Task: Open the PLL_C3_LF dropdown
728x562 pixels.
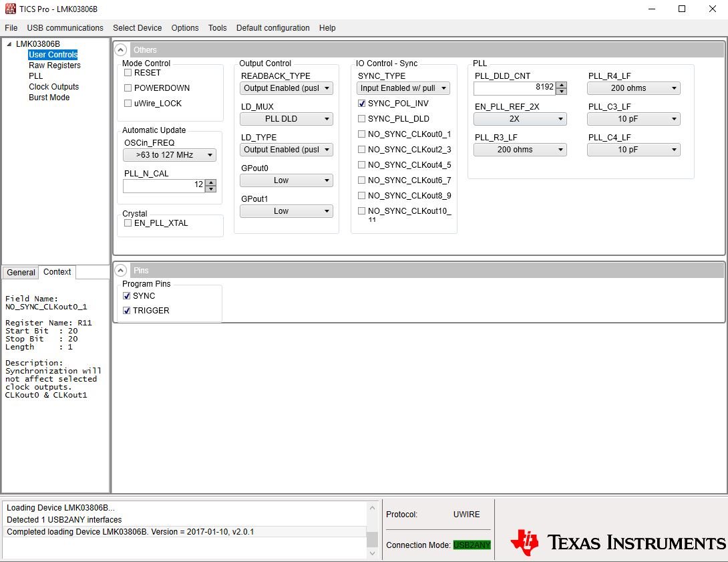Action: (x=634, y=118)
